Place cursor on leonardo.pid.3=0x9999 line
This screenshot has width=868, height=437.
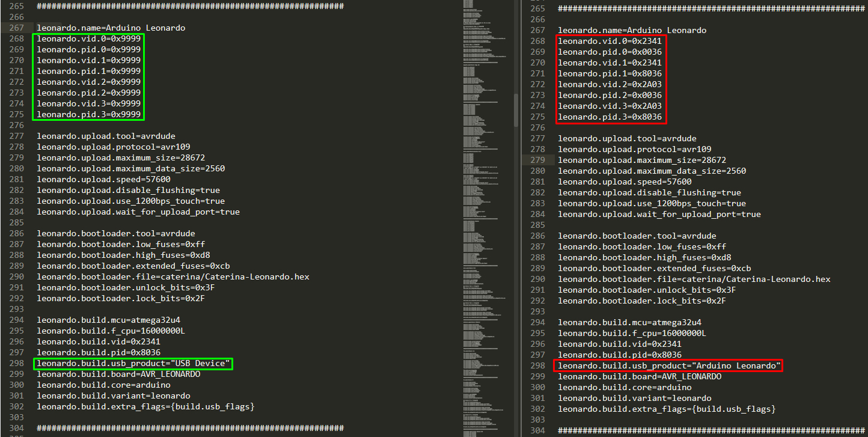88,114
